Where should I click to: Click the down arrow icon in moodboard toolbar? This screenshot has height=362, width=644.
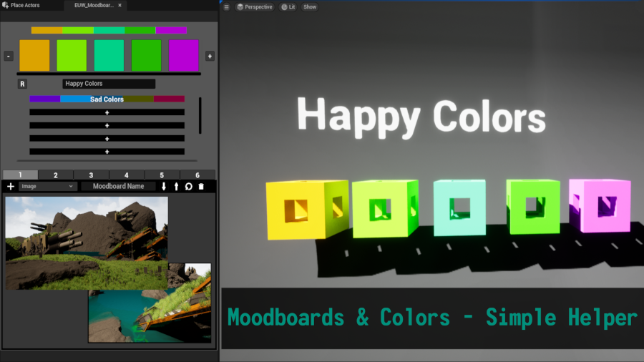click(164, 186)
